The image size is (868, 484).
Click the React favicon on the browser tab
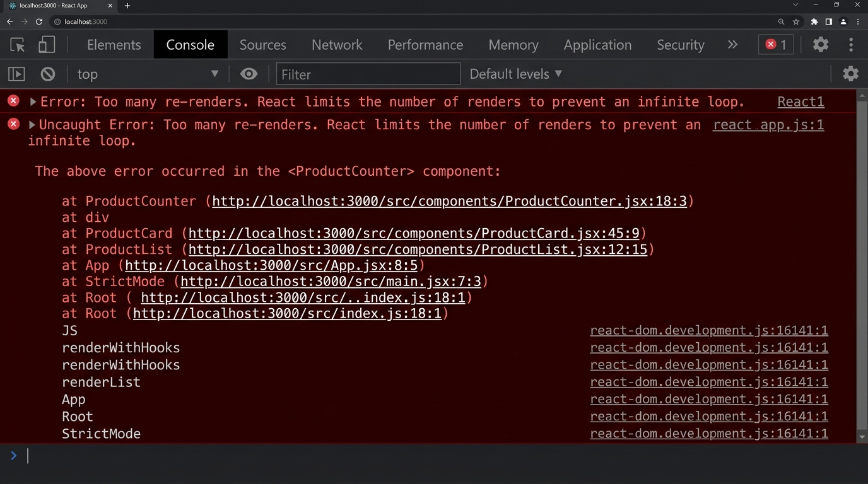point(12,6)
